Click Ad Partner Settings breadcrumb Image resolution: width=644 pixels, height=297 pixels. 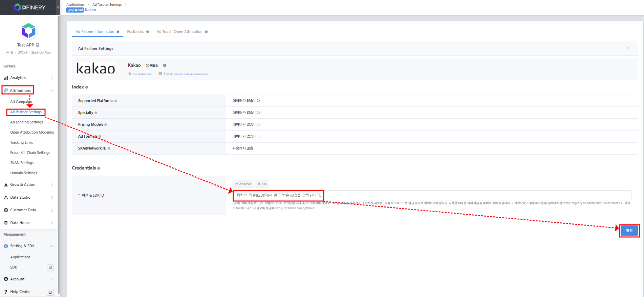[x=107, y=5]
